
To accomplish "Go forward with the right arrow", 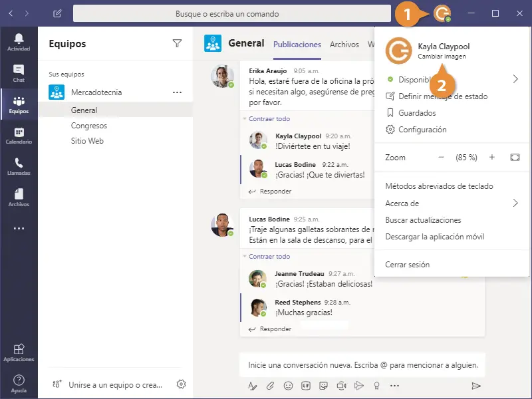I will click(27, 13).
